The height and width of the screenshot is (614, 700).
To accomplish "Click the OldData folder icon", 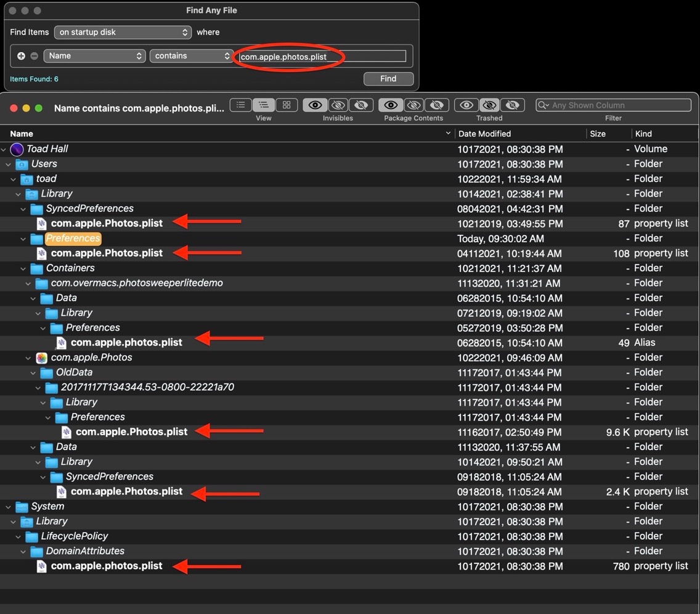I will tap(46, 373).
